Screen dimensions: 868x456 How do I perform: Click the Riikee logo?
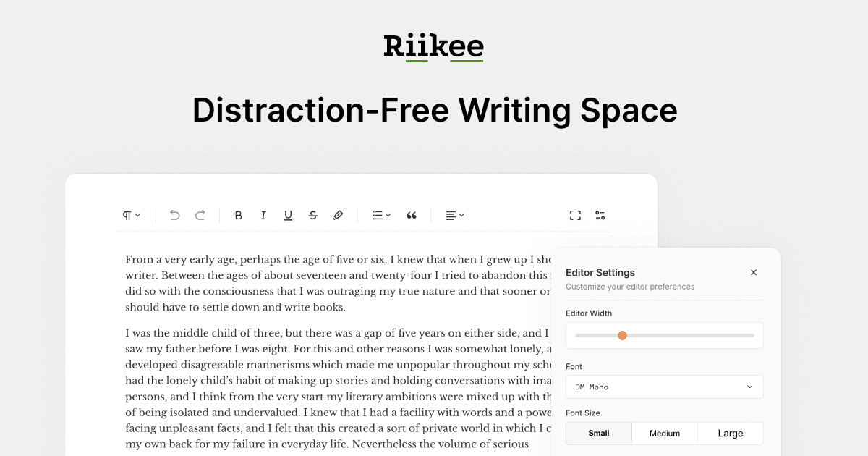(433, 46)
